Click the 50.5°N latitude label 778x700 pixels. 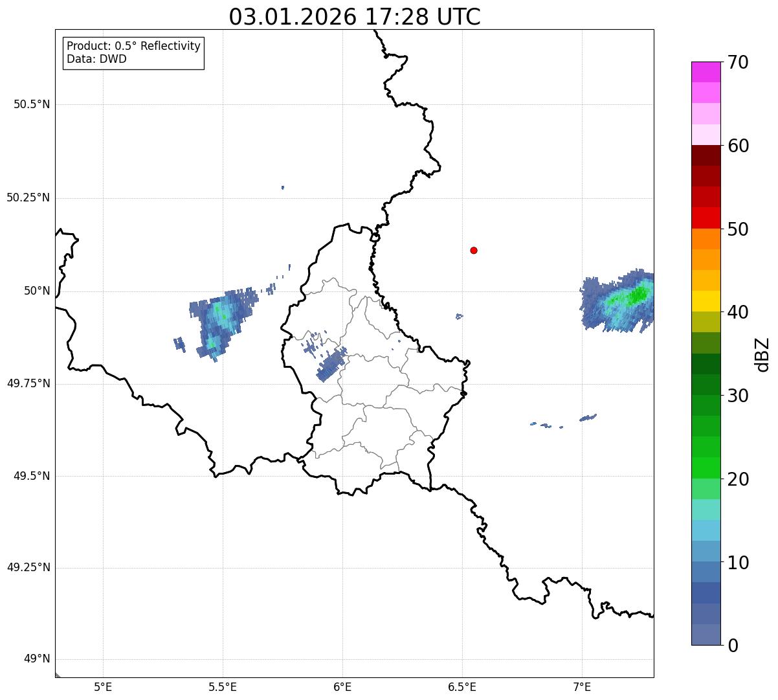coord(32,104)
